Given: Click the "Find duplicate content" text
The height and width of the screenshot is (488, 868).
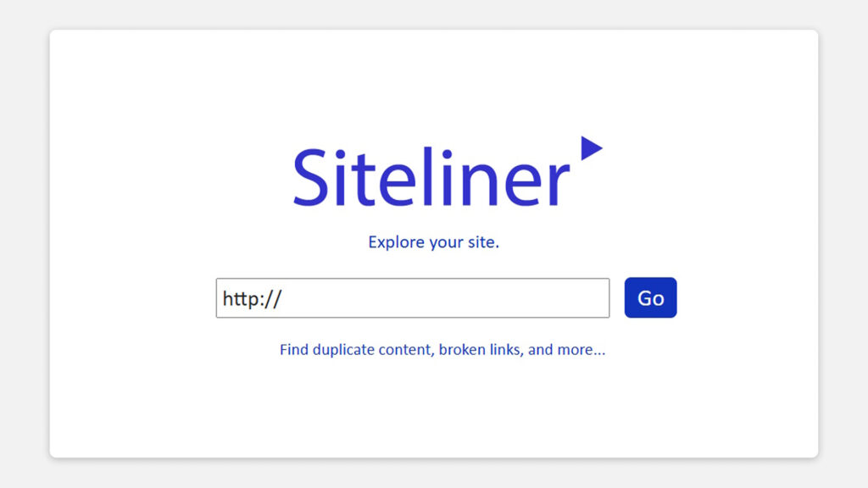Looking at the screenshot, I should (x=357, y=349).
